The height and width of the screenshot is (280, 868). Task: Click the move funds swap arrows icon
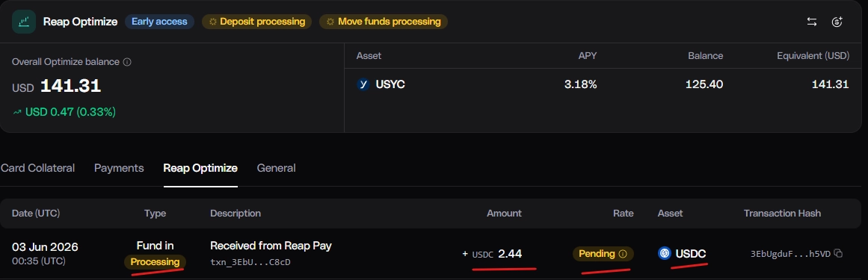pos(811,22)
